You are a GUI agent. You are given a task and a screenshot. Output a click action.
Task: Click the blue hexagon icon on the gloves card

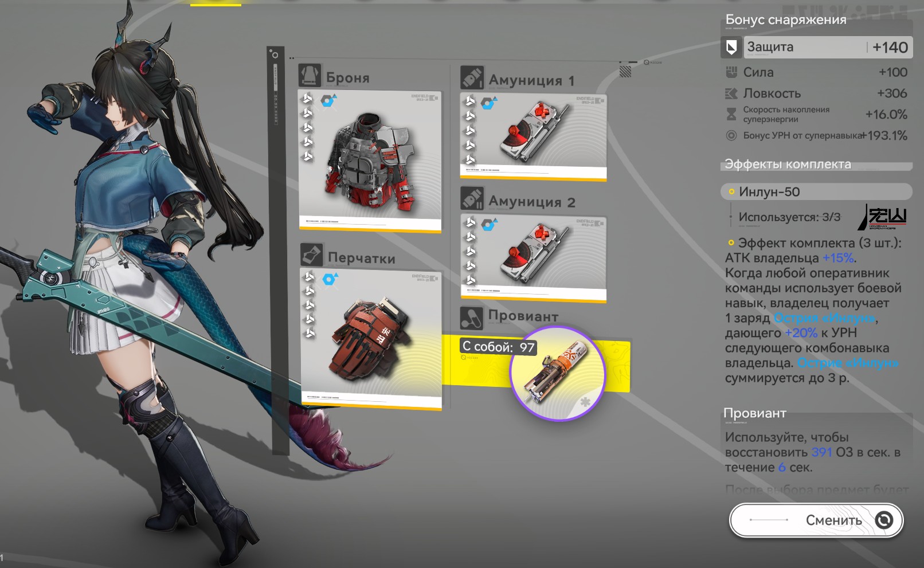[330, 279]
